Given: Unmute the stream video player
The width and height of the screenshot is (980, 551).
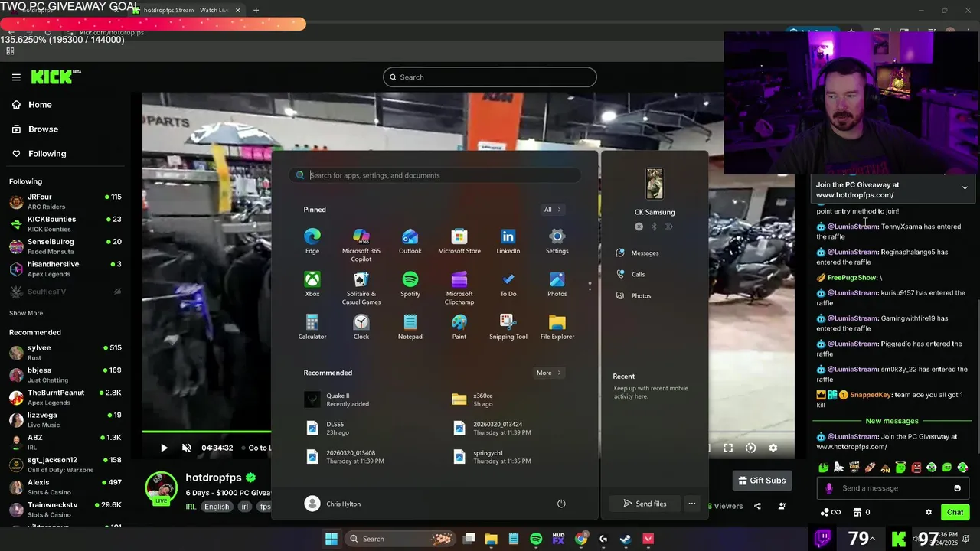Looking at the screenshot, I should 186,448.
